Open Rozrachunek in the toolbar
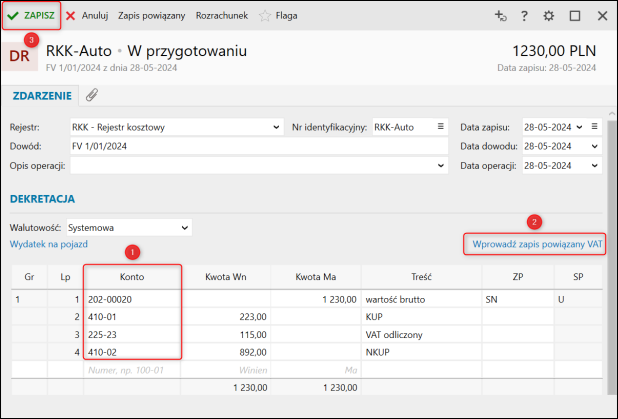The image size is (618, 419). (223, 16)
